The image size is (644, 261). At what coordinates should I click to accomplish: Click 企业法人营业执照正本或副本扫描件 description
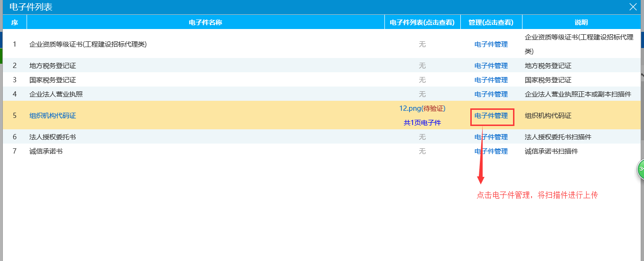[x=578, y=94]
